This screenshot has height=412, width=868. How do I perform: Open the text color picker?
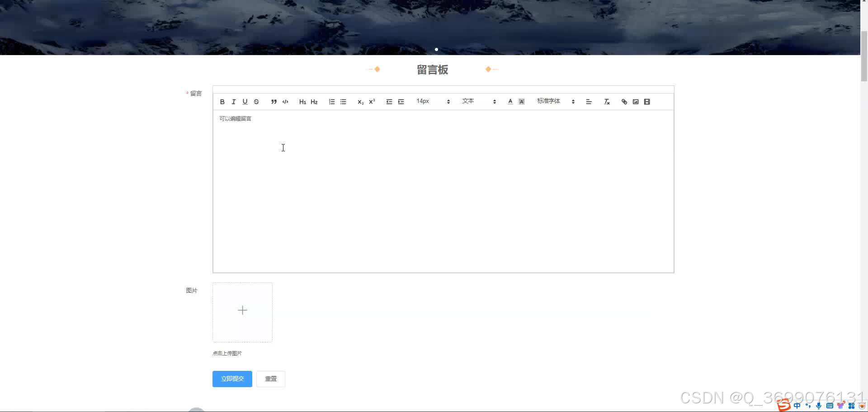(x=510, y=102)
